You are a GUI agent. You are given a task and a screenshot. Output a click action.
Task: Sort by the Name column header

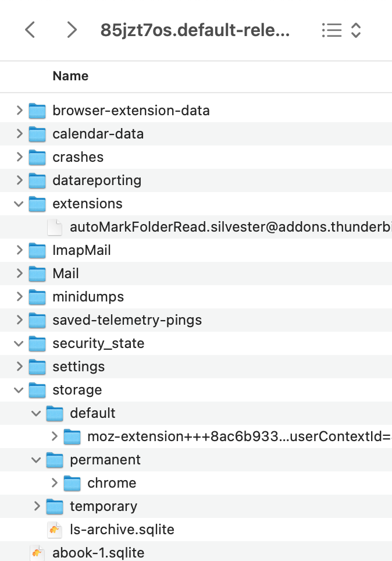(x=70, y=76)
